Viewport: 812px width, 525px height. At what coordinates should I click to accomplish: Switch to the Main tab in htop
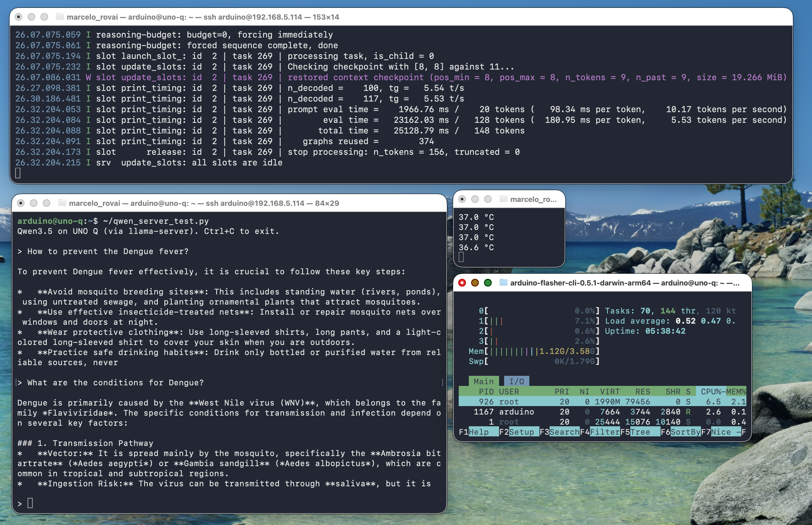tap(484, 381)
